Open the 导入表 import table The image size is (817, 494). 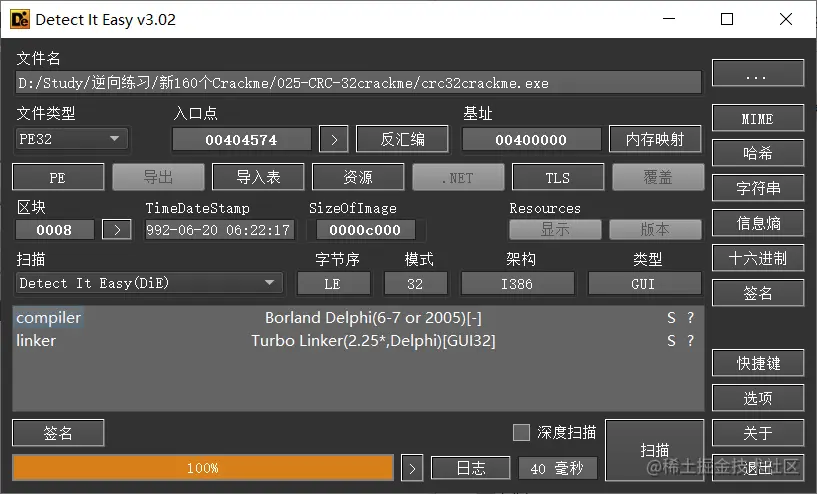pyautogui.click(x=258, y=178)
